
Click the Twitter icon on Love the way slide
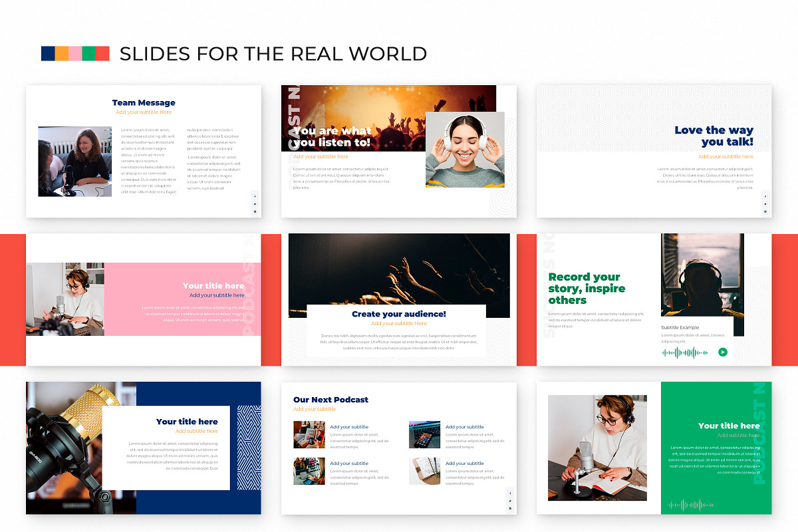[765, 203]
